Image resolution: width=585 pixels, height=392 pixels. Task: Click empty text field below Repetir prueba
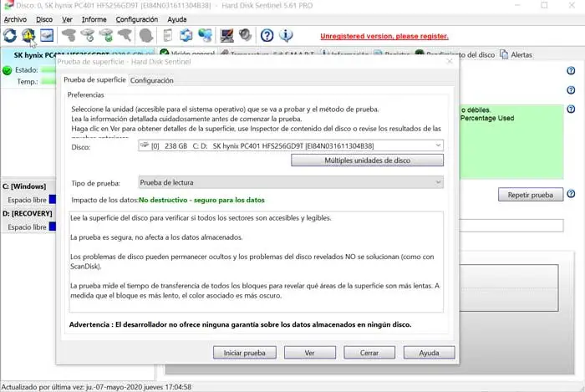[511, 226]
